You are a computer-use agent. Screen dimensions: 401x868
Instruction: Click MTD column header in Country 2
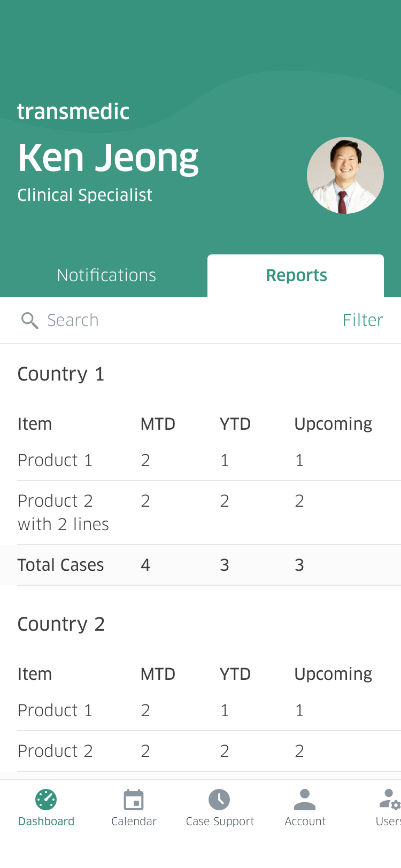pyautogui.click(x=158, y=674)
